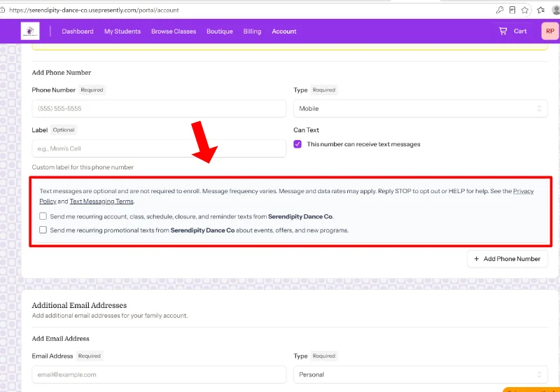The image size is (560, 392).
Task: Open the RP user avatar menu
Action: tap(550, 31)
